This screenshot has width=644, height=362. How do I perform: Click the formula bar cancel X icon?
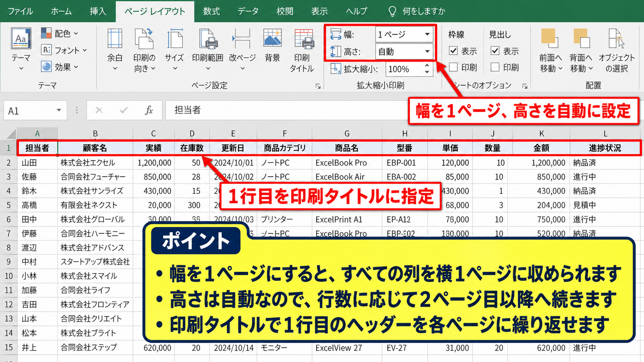click(x=99, y=110)
